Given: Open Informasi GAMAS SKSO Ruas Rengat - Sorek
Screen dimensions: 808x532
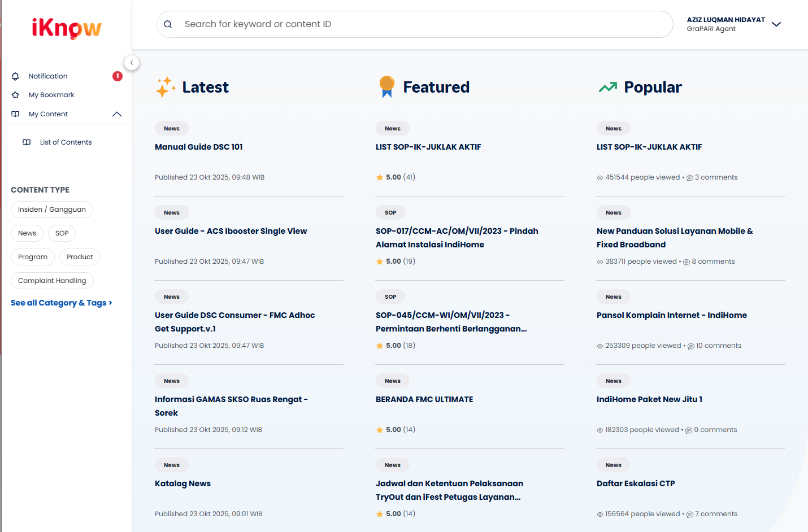Looking at the screenshot, I should 231,406.
